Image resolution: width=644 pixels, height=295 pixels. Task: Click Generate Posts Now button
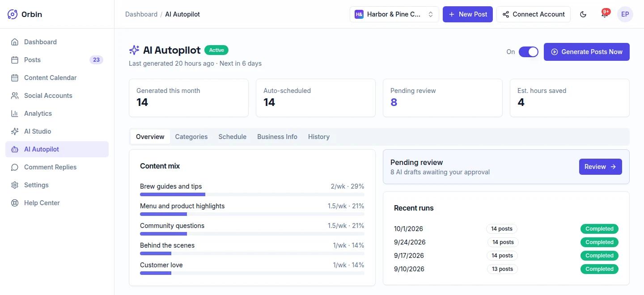[587, 52]
